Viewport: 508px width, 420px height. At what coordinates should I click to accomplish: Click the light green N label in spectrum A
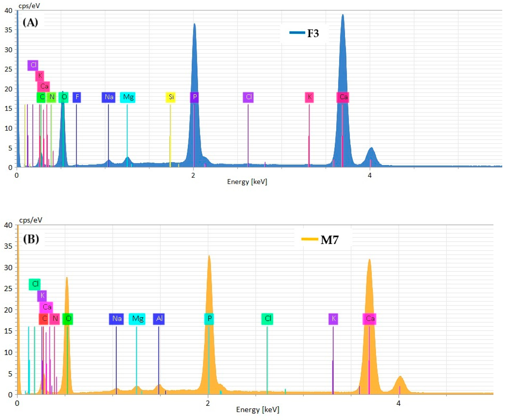coord(51,97)
